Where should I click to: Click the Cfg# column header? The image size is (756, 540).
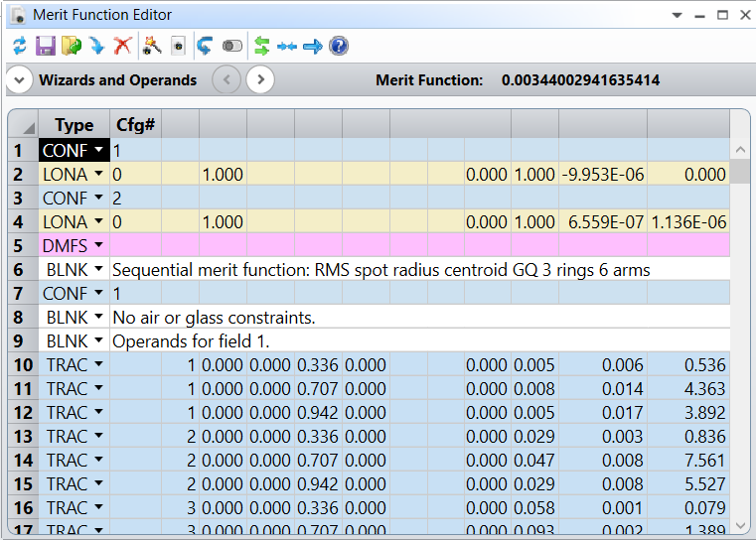(135, 125)
